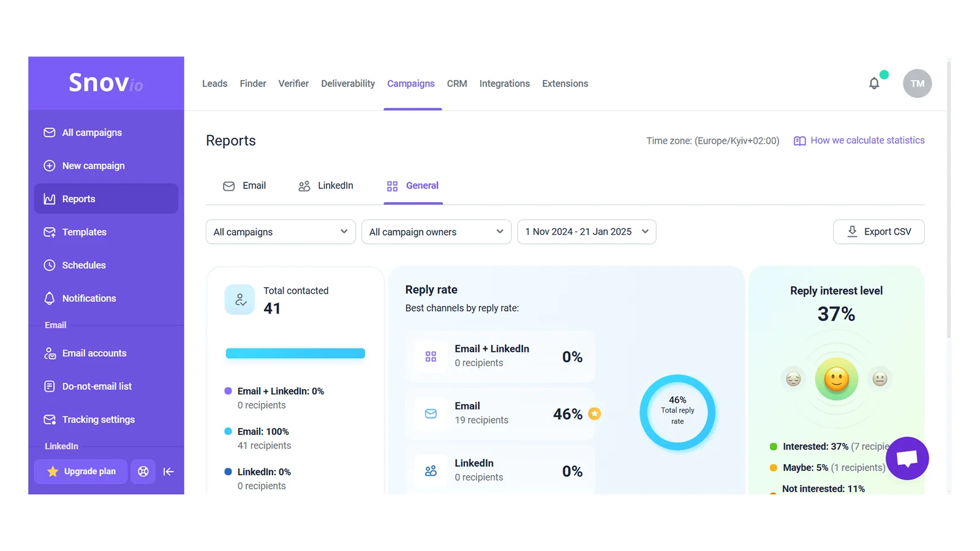Viewport: 980px width, 551px height.
Task: Open Extensions in top navigation
Action: click(565, 83)
